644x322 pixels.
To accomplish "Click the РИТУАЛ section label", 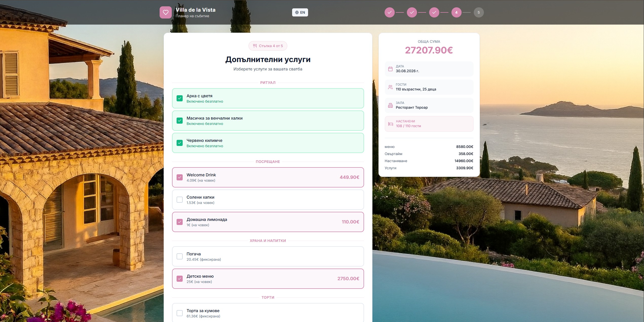I will 268,83.
